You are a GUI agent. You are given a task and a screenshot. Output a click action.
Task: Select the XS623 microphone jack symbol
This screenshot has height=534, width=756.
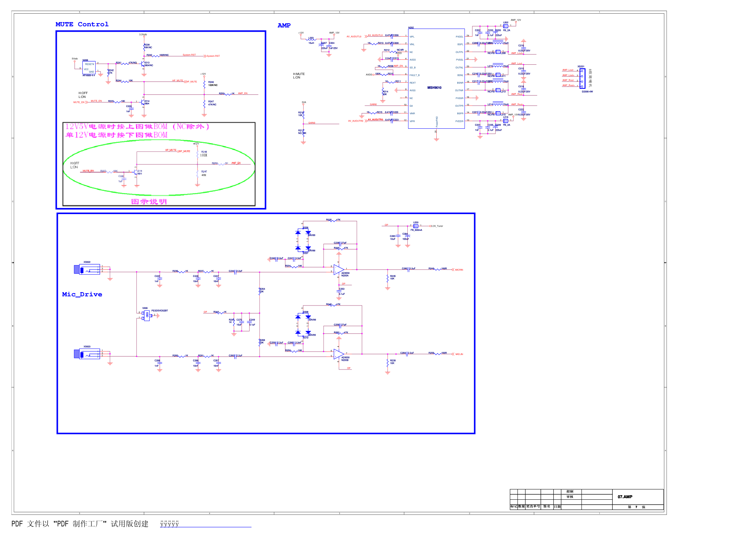click(87, 354)
